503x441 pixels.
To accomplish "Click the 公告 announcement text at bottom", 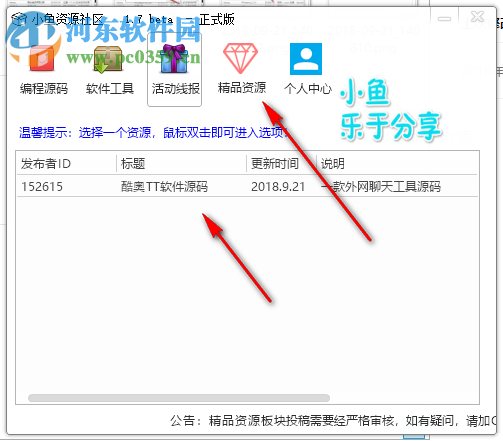I will point(333,421).
